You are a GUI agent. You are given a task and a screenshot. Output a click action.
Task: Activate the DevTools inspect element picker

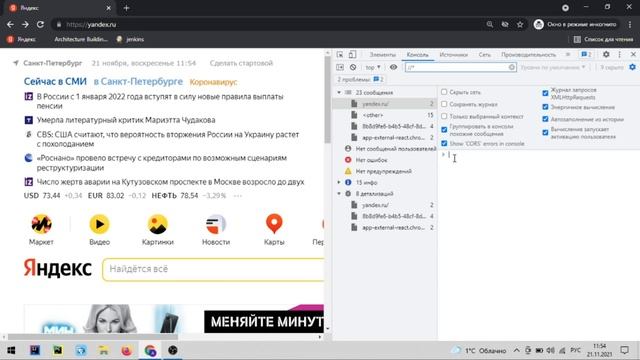coord(340,55)
